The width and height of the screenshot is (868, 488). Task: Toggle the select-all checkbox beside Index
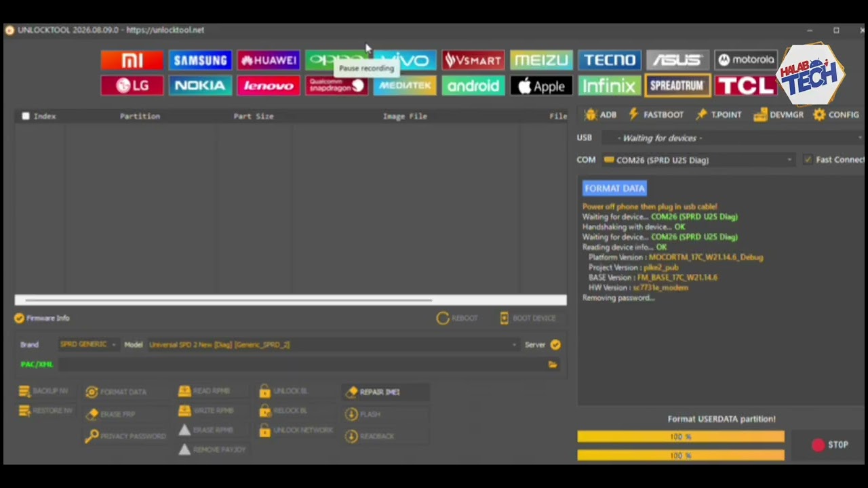point(26,116)
